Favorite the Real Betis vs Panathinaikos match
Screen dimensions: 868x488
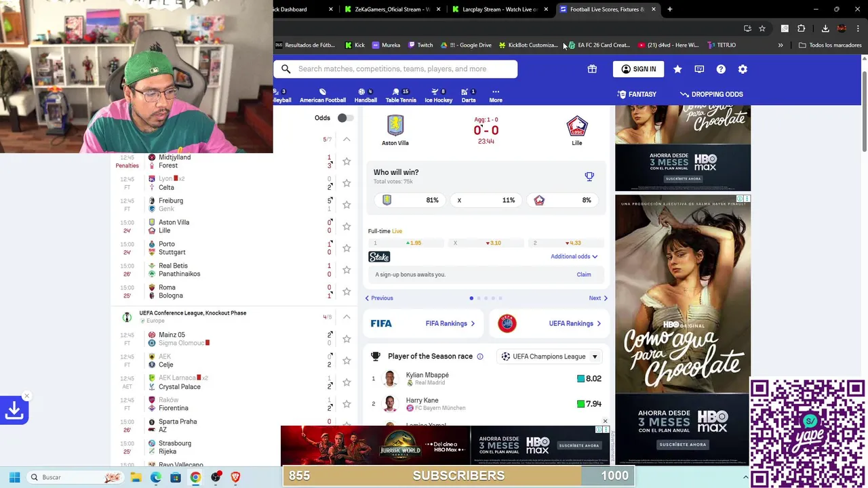[347, 270]
